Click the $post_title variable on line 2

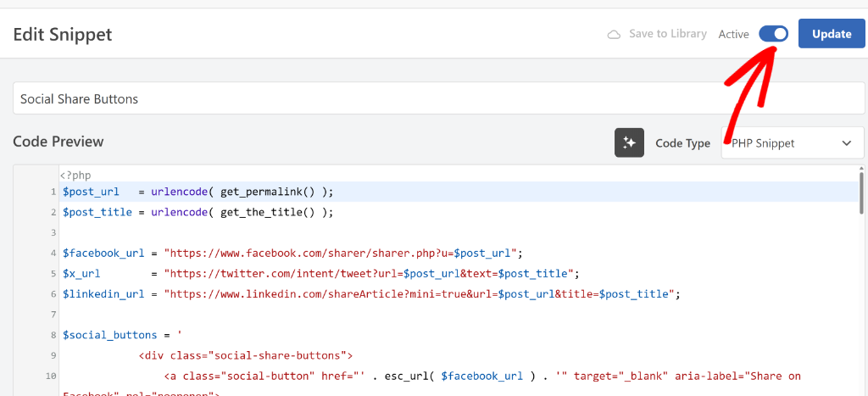click(97, 212)
